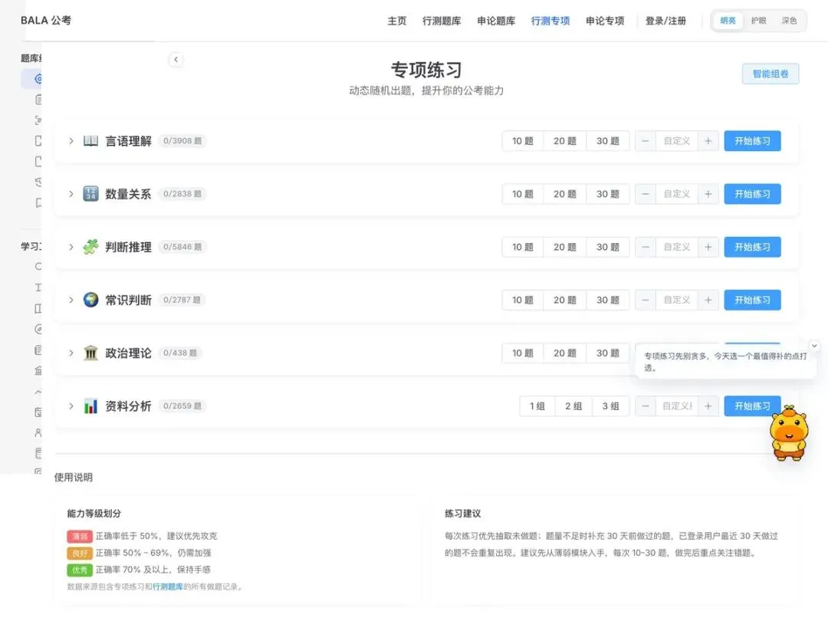Switch theme to 护眼 mode
The image size is (828, 644).
coord(758,21)
